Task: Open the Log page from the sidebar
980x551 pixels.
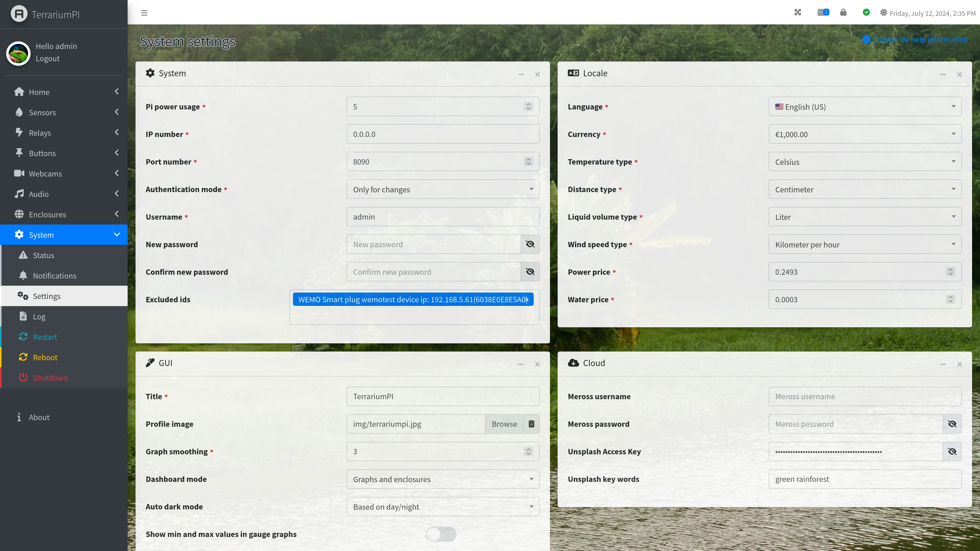Action: (39, 316)
